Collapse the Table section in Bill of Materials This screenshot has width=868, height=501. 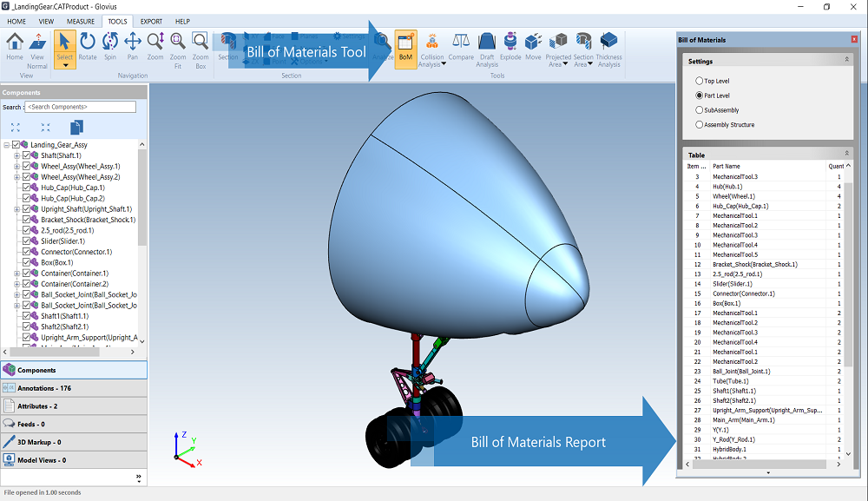(x=846, y=154)
